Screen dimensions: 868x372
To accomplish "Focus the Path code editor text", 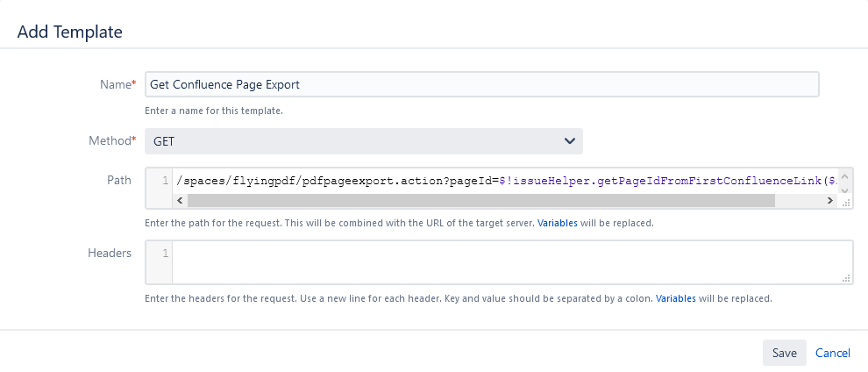I will [x=500, y=181].
